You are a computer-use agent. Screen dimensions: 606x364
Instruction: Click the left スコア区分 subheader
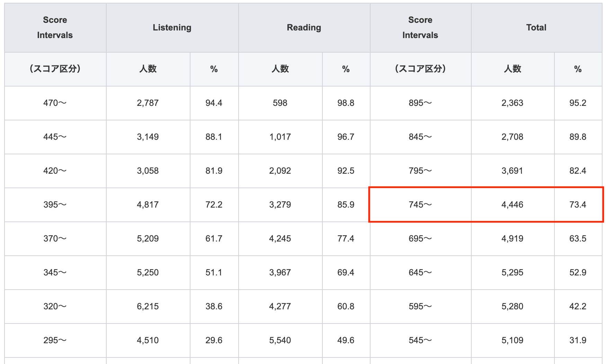point(55,69)
